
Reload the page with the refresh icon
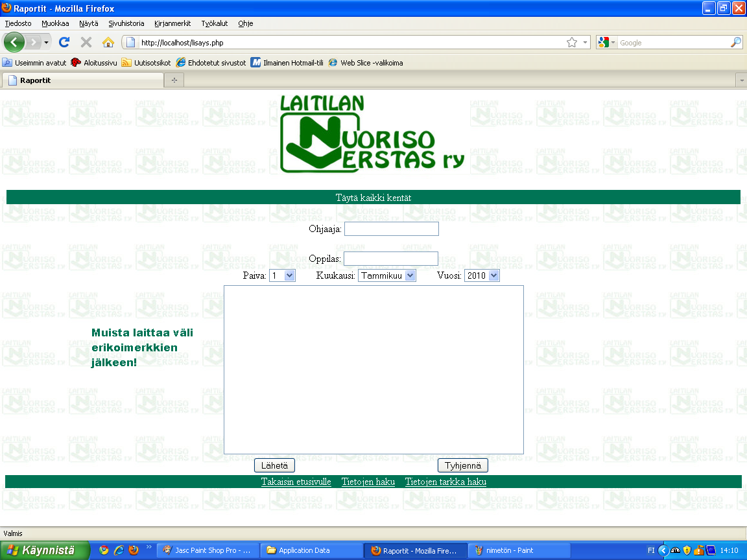64,42
